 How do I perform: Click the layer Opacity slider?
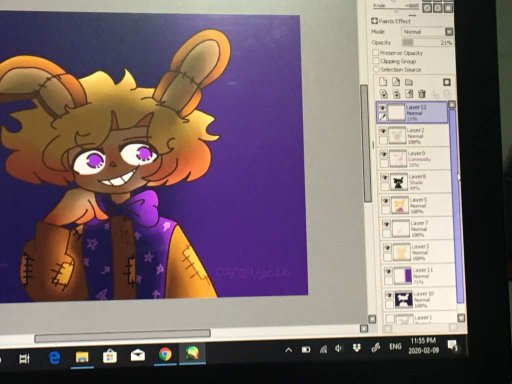[x=428, y=43]
